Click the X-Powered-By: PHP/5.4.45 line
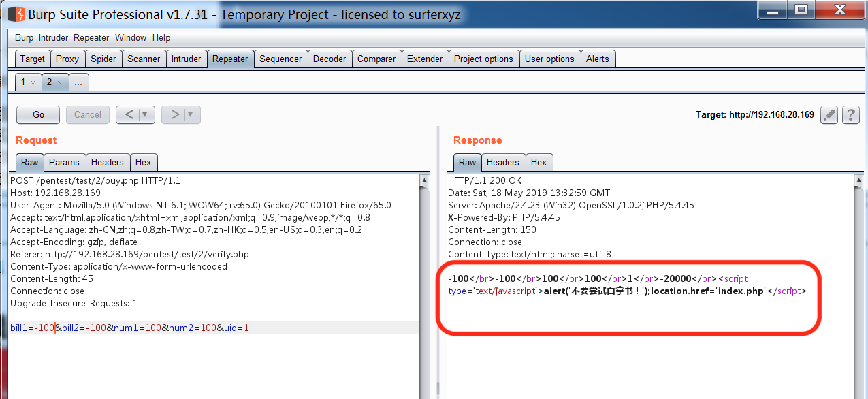The height and width of the screenshot is (399, 868). 504,217
